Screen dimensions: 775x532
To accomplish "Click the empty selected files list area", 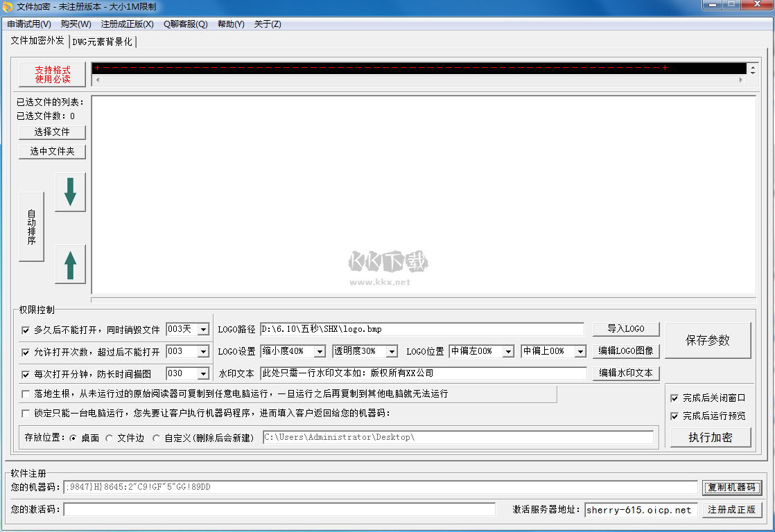I will (424, 195).
